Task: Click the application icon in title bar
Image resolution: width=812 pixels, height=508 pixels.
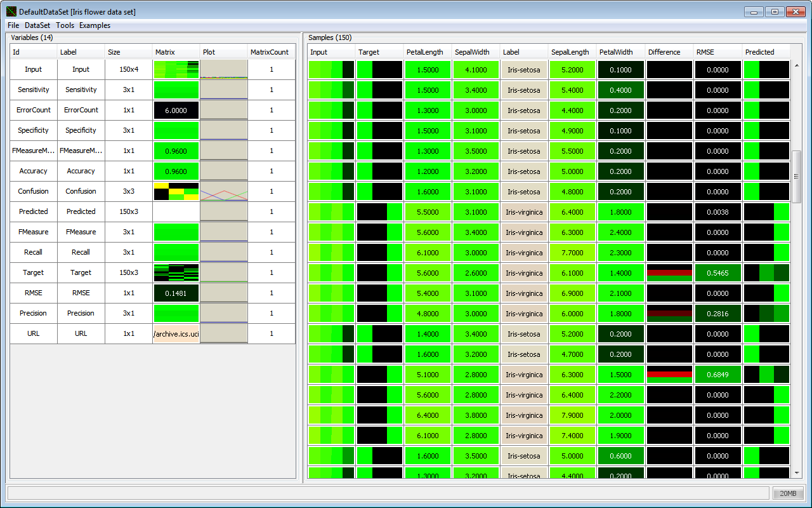Action: 11,11
